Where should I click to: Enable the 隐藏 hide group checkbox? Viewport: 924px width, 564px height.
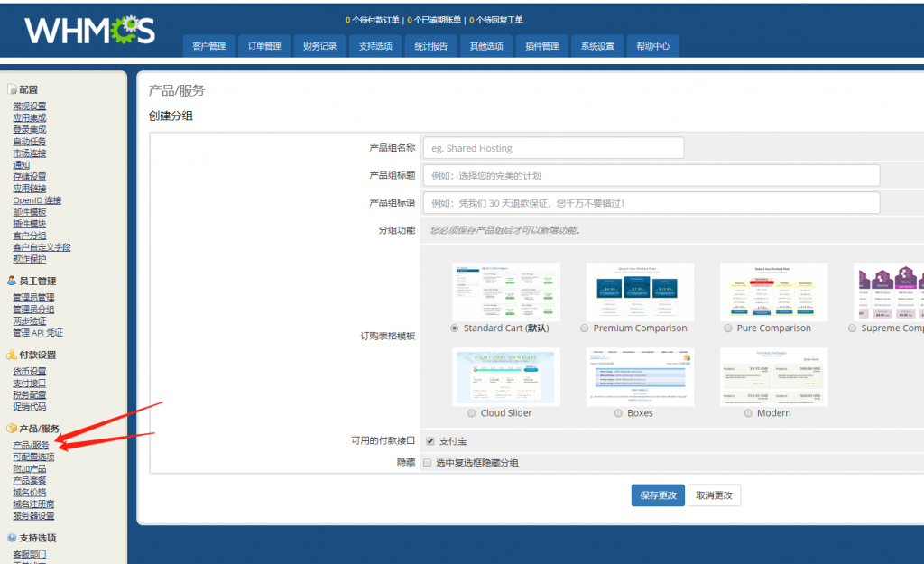pyautogui.click(x=428, y=463)
